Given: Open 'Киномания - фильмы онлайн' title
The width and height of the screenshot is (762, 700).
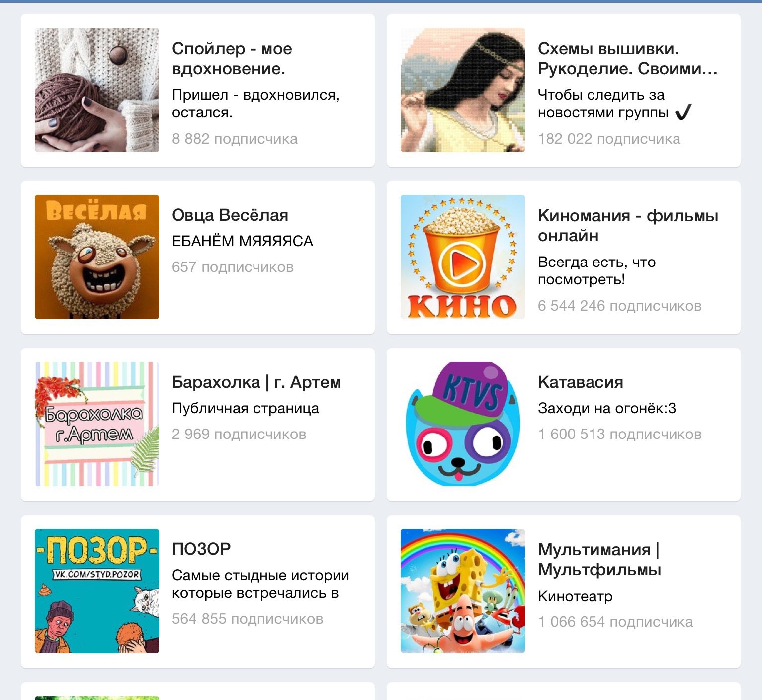Looking at the screenshot, I should pos(628,226).
